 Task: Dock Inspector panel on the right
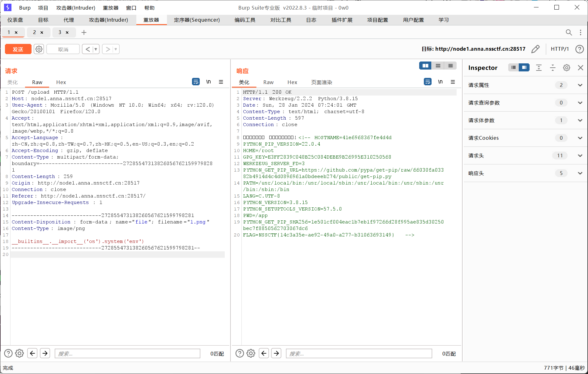[524, 67]
